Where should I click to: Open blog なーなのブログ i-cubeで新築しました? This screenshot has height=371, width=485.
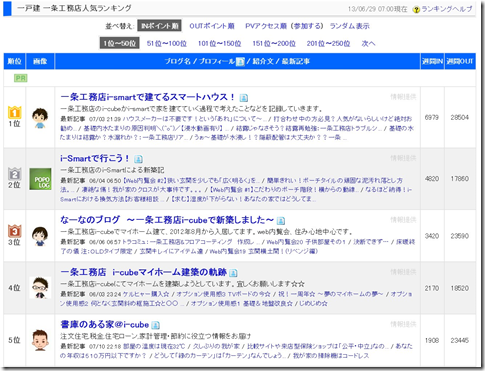pyautogui.click(x=167, y=220)
